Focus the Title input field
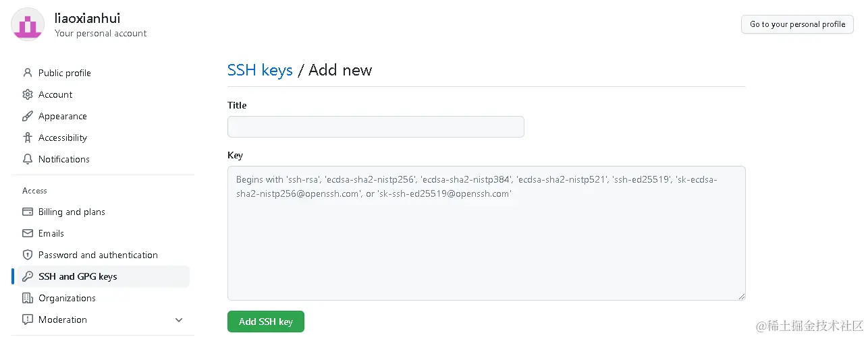 pyautogui.click(x=375, y=127)
